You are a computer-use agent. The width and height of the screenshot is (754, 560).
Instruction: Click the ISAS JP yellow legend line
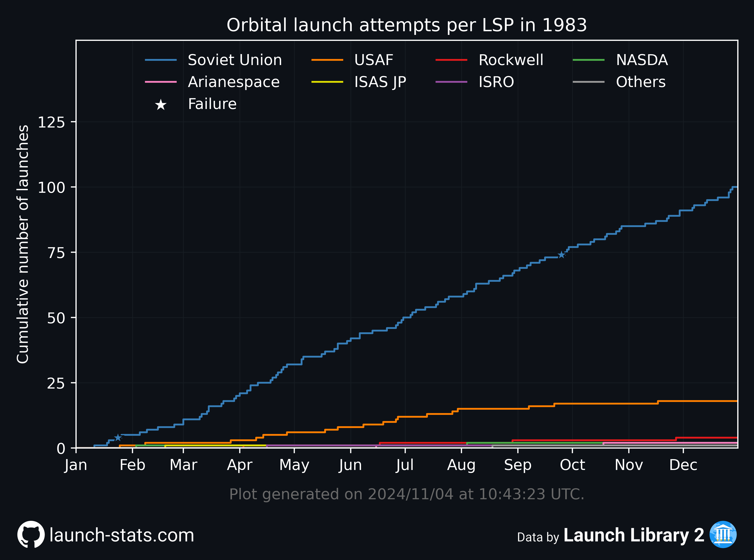point(327,82)
